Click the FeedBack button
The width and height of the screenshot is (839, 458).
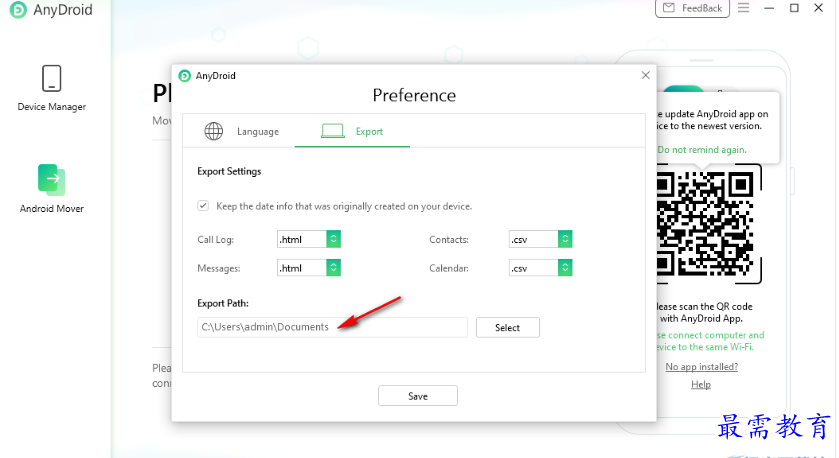click(x=692, y=9)
